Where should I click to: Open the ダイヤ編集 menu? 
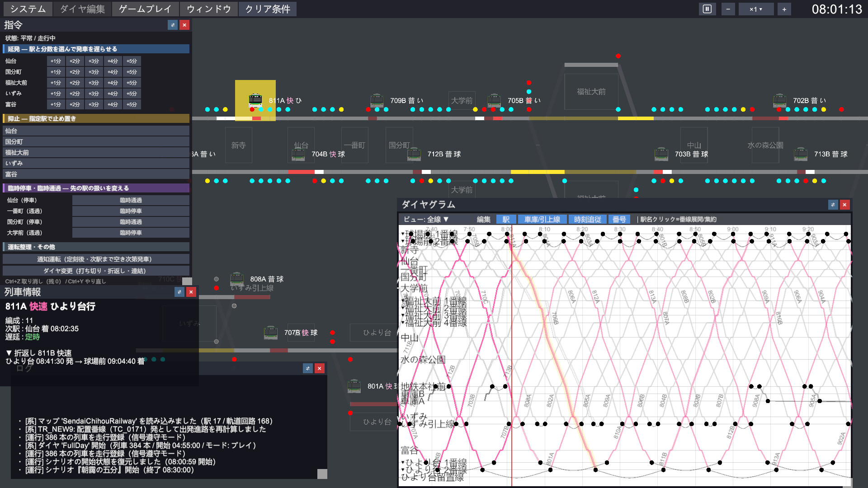point(82,9)
